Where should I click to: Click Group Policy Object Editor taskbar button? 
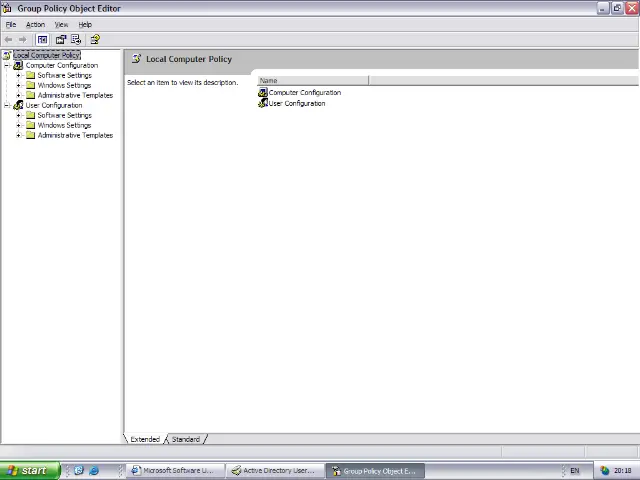pyautogui.click(x=375, y=471)
